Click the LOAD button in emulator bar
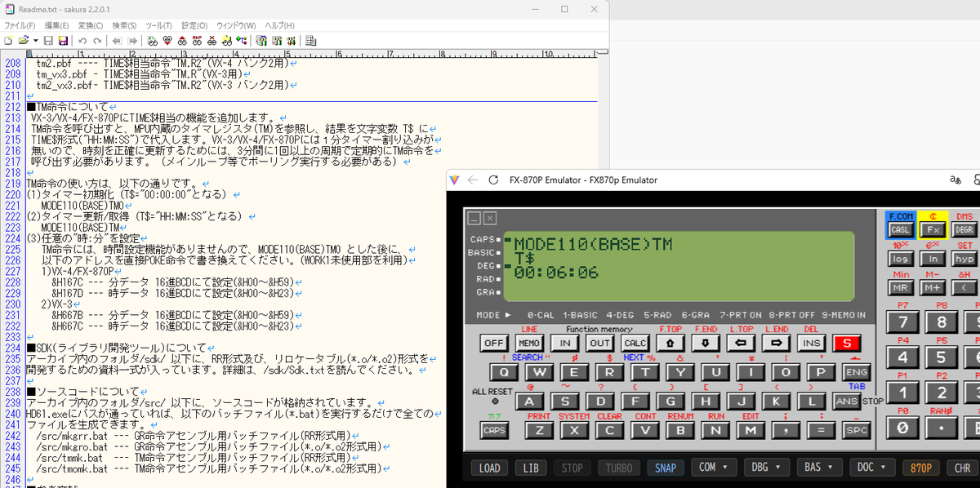The image size is (980, 488). click(x=489, y=468)
